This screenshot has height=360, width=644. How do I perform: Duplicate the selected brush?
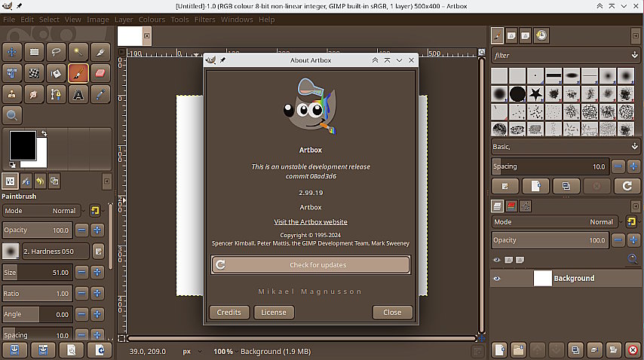[566, 186]
